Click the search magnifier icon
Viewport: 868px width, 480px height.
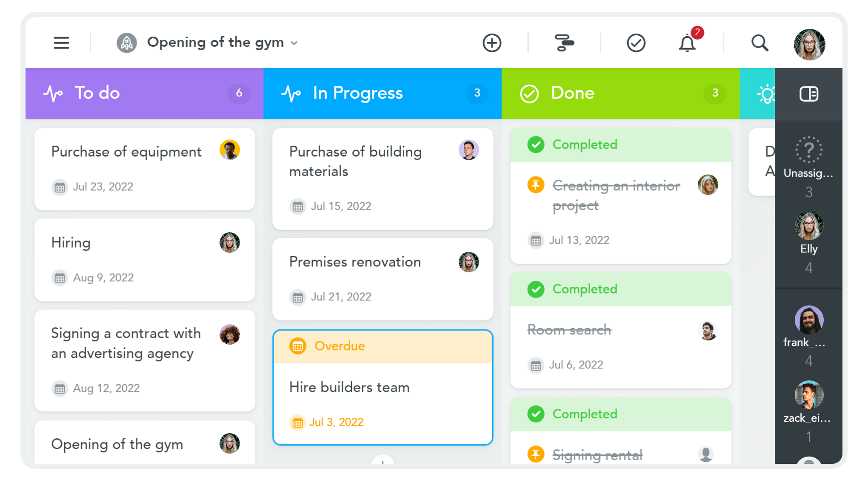(x=759, y=43)
